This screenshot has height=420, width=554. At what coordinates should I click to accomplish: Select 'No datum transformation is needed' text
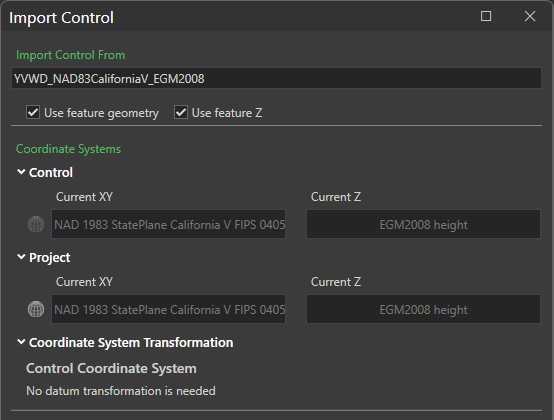pos(121,391)
